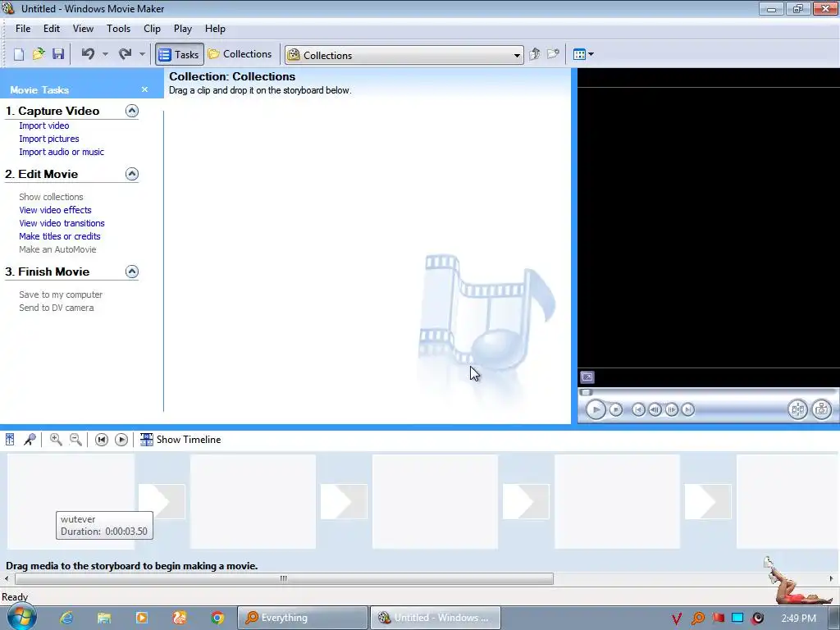The width and height of the screenshot is (840, 630).
Task: Open the Help menu
Action: (215, 29)
